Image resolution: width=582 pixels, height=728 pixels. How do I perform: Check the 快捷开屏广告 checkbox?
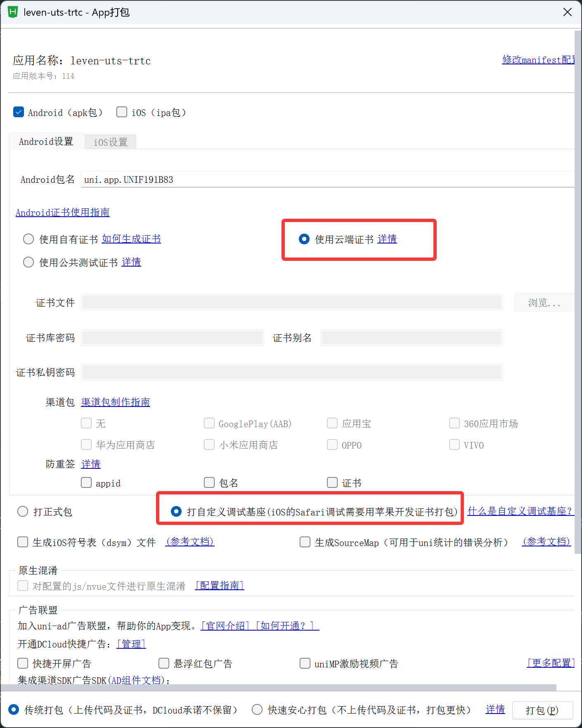tap(23, 663)
